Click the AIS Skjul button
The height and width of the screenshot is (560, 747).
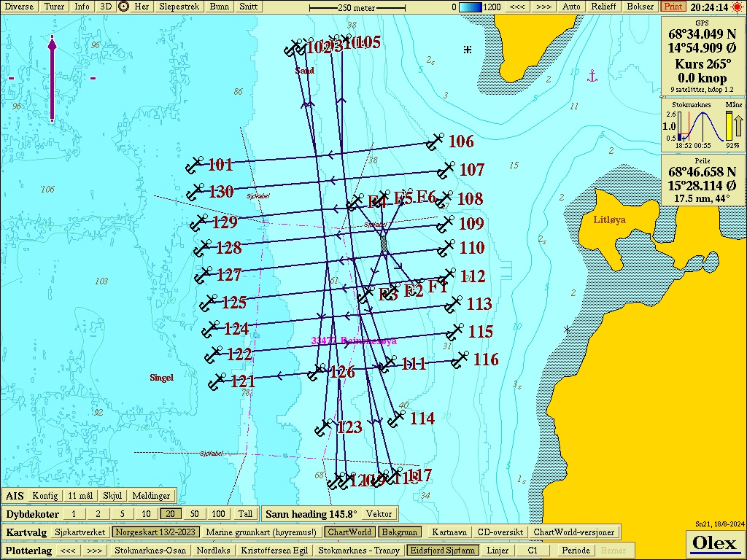tap(112, 496)
